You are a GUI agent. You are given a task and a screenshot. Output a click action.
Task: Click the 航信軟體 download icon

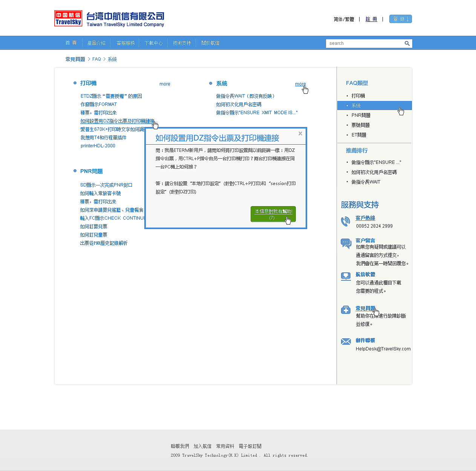[x=346, y=276]
